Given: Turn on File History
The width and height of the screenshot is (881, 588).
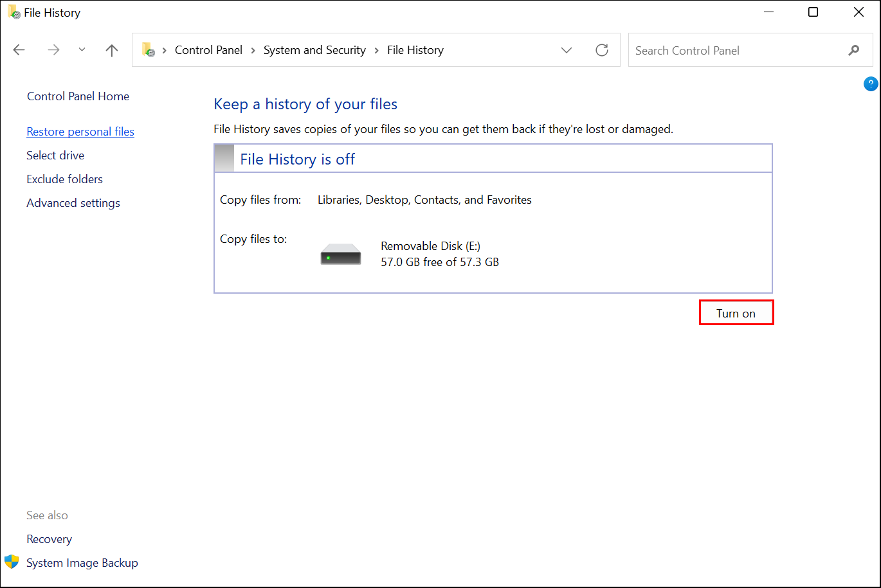Looking at the screenshot, I should (736, 313).
